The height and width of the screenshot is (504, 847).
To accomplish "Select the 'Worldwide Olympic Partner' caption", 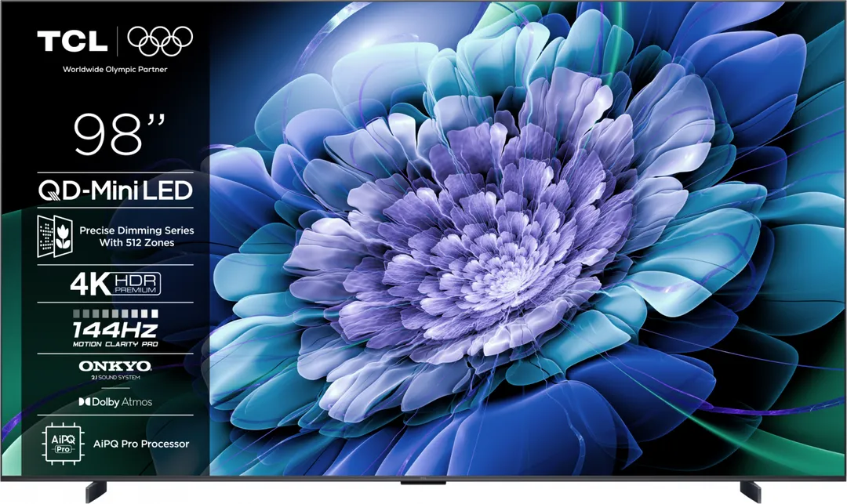I will (115, 69).
